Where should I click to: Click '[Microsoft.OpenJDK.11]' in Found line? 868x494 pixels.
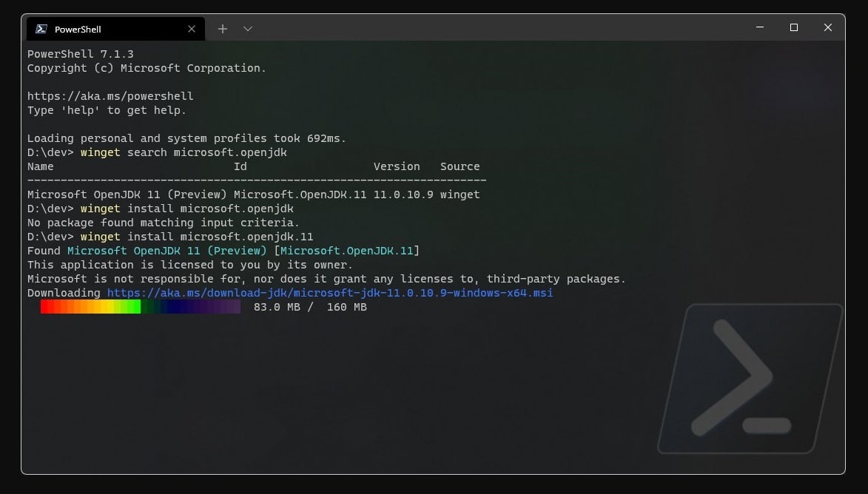(346, 251)
